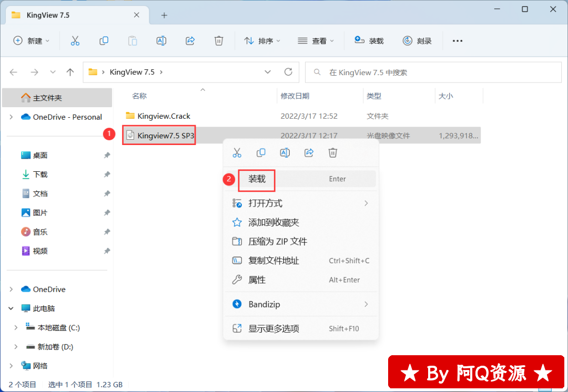Select the KingView 7.5 tab
Image resolution: width=568 pixels, height=392 pixels.
coord(77,15)
